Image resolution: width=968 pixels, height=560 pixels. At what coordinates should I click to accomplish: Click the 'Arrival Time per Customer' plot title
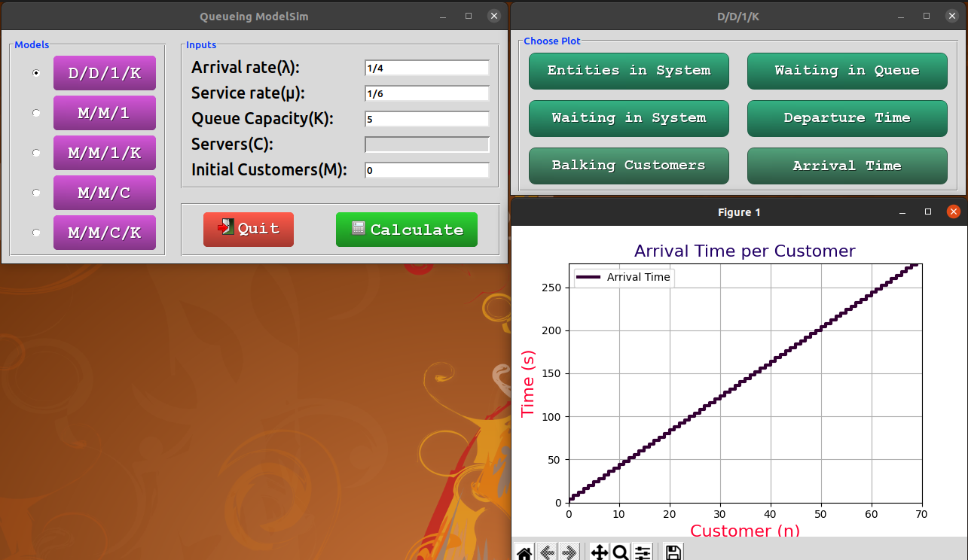tap(745, 251)
